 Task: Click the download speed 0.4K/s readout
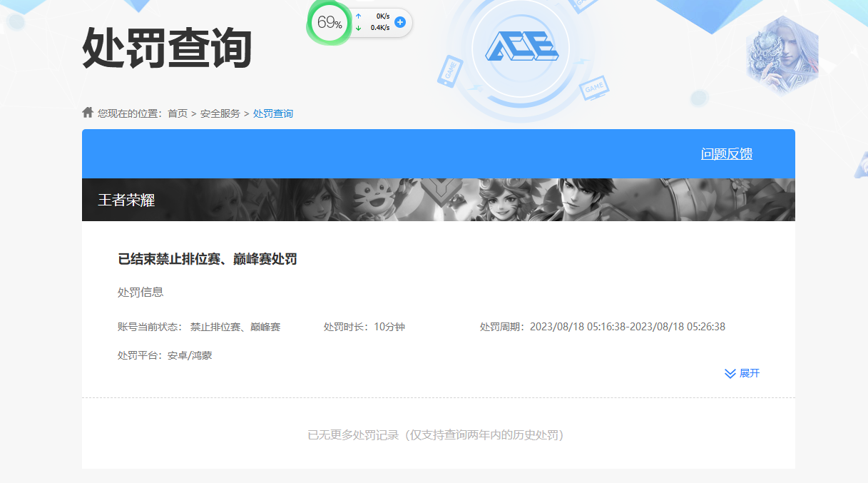click(380, 28)
